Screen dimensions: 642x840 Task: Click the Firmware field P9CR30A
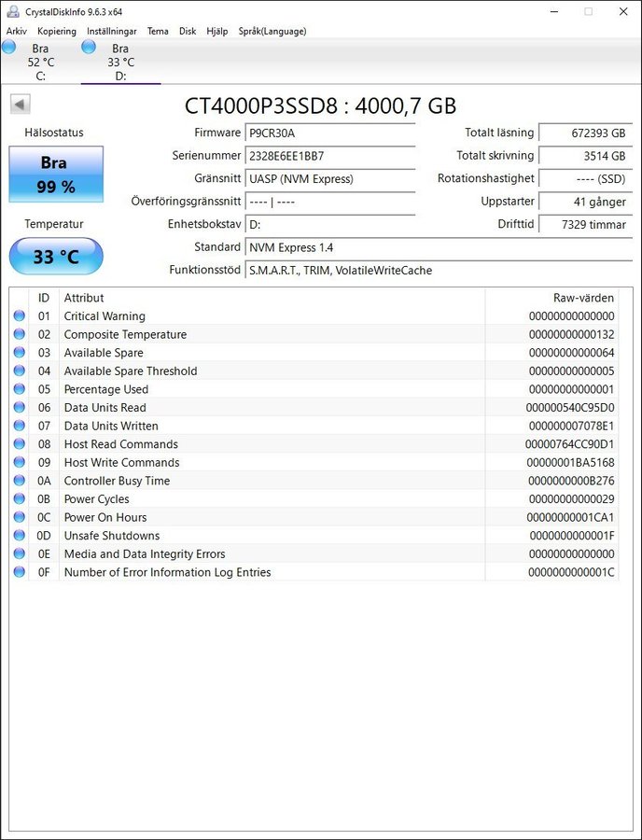pos(329,133)
